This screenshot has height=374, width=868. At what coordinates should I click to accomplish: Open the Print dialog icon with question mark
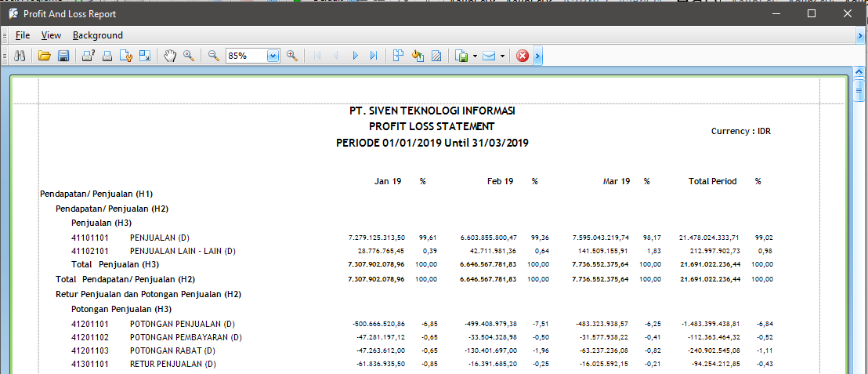pyautogui.click(x=89, y=56)
